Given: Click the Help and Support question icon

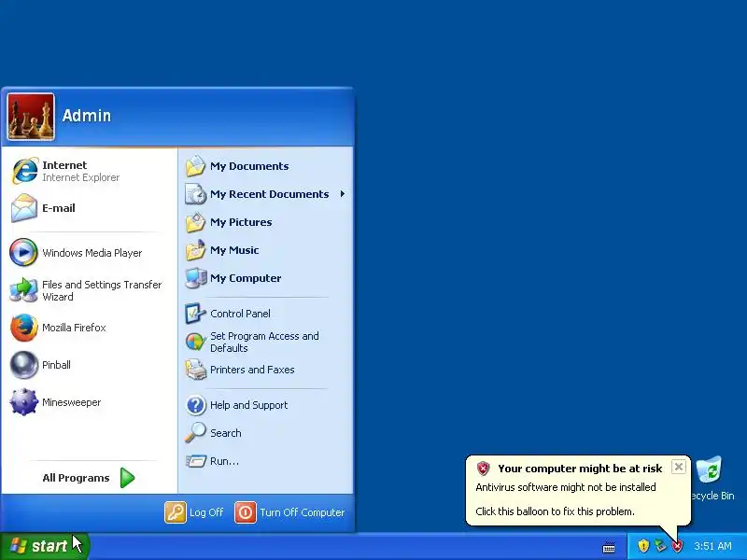Looking at the screenshot, I should coord(196,405).
